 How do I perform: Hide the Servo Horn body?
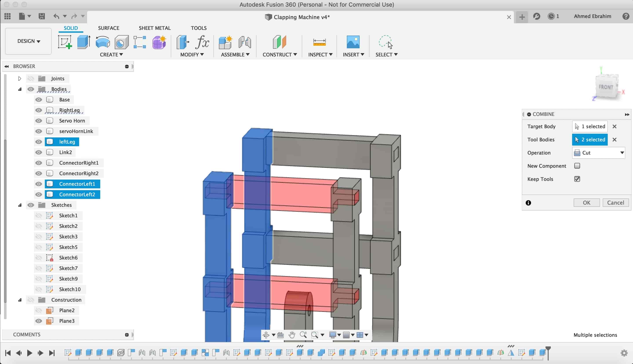point(38,121)
